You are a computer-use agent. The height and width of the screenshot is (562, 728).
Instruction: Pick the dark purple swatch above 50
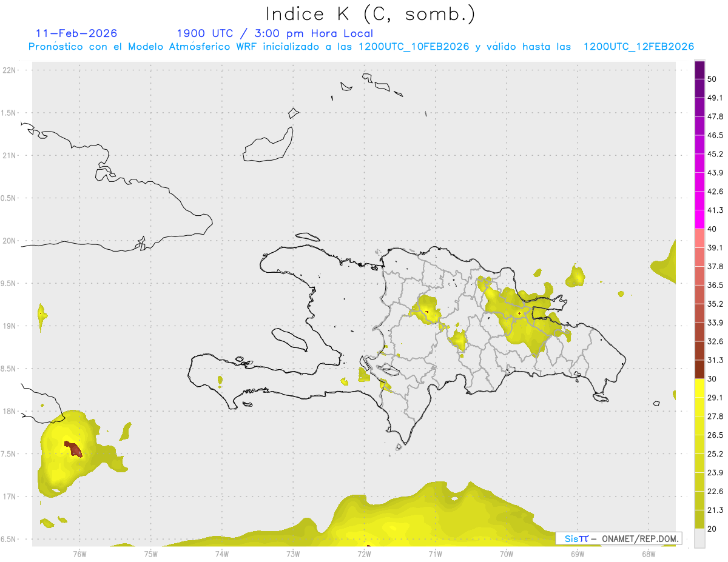pyautogui.click(x=700, y=70)
